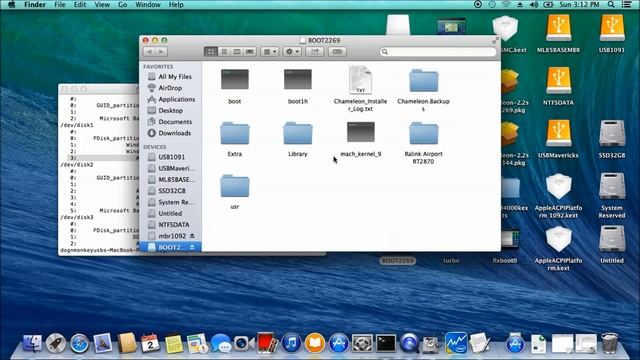Select Chameleon_Installer_Log.txt file
Screen dimensions: 640x360
tap(360, 80)
